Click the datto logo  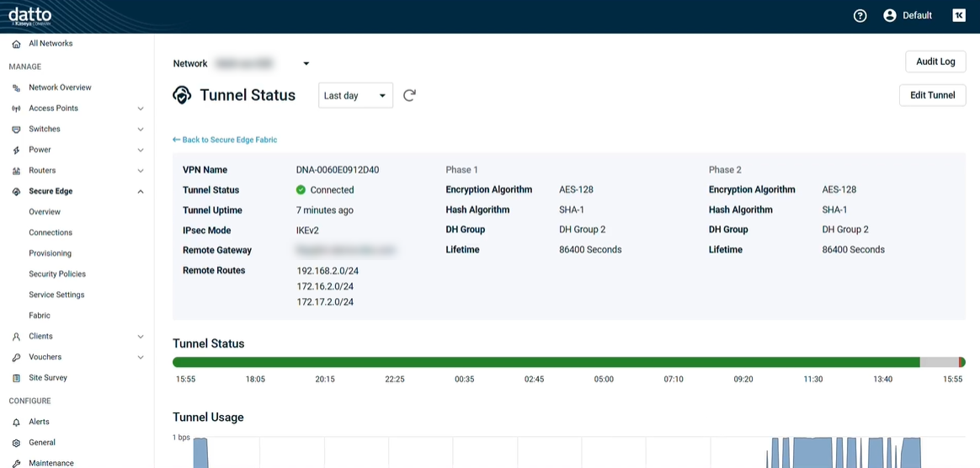click(x=30, y=16)
